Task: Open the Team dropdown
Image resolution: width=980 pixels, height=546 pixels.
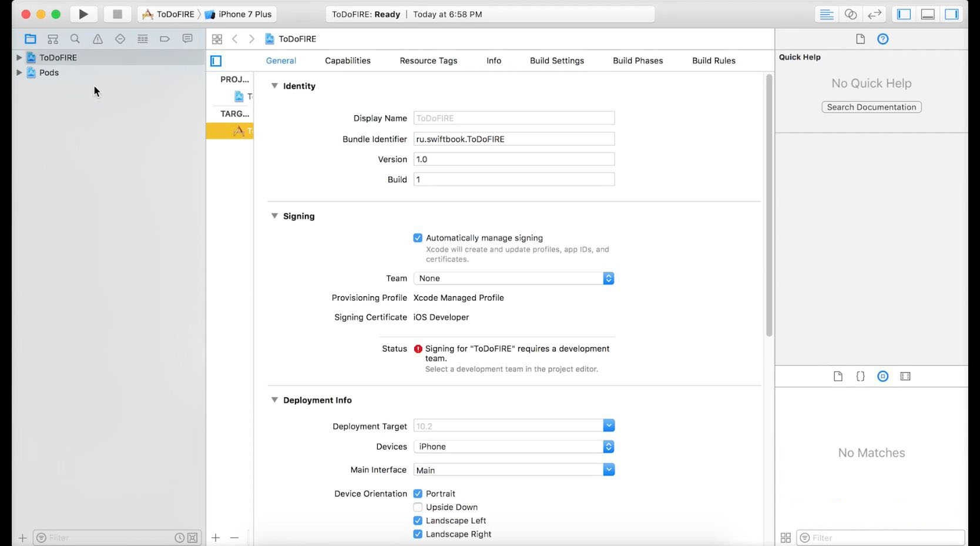Action: [514, 279]
